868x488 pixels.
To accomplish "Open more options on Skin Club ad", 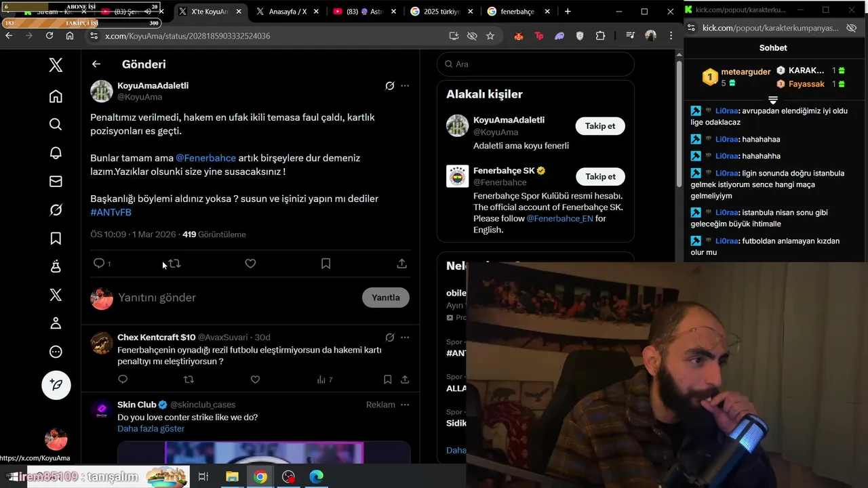I will pyautogui.click(x=405, y=405).
